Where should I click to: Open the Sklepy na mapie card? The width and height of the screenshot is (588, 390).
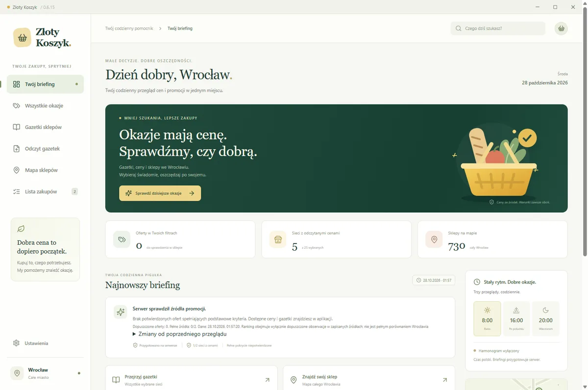pos(492,239)
